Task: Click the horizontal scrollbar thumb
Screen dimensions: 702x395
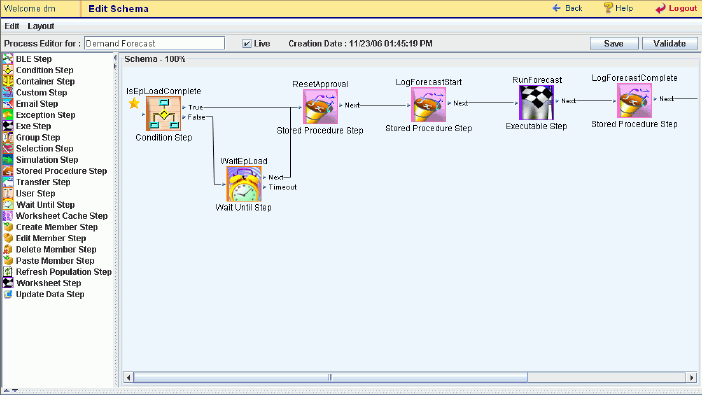Action: click(330, 378)
